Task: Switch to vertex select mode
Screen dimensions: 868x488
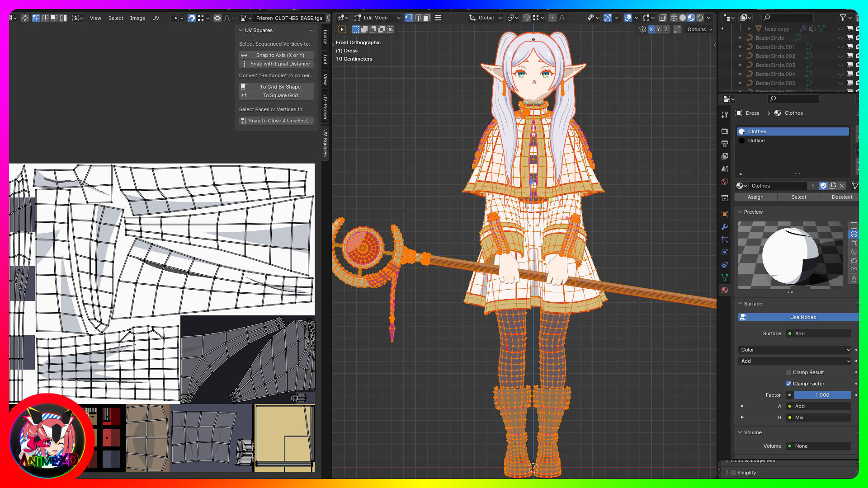Action: (409, 18)
